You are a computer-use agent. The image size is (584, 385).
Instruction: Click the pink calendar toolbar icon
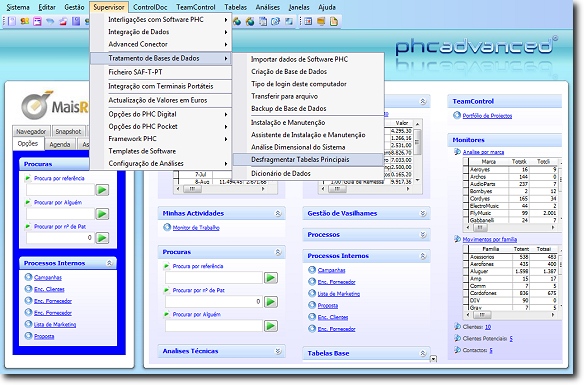[x=37, y=22]
